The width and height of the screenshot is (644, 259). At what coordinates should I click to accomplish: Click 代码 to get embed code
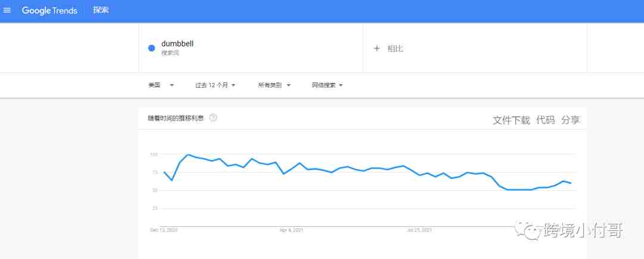(545, 120)
